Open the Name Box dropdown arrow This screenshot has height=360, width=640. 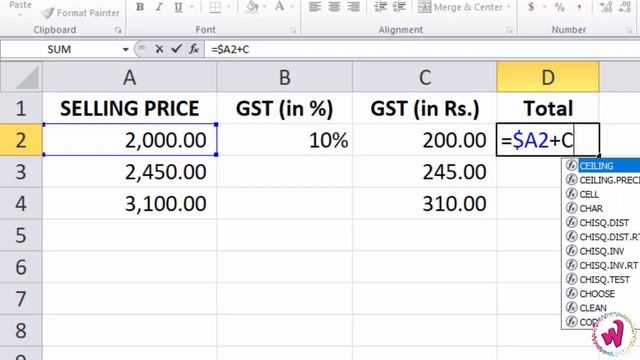point(125,50)
